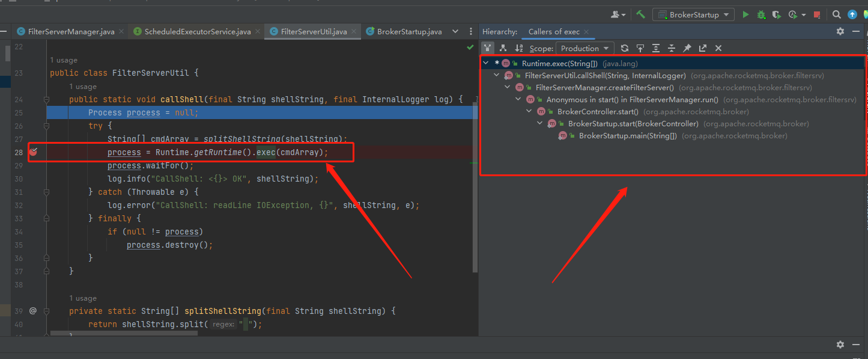Run with Coverage using the shield icon
Image resolution: width=868 pixels, height=359 pixels.
point(777,14)
